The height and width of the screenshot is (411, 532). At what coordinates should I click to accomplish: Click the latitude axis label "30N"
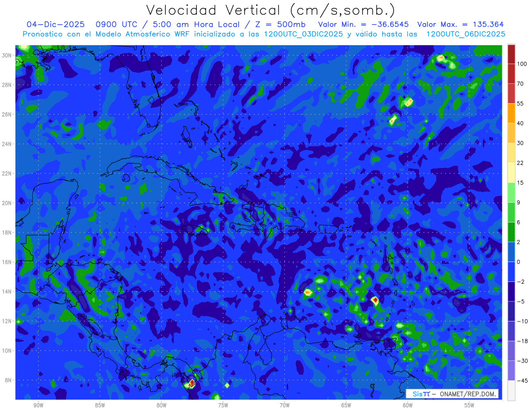click(7, 55)
